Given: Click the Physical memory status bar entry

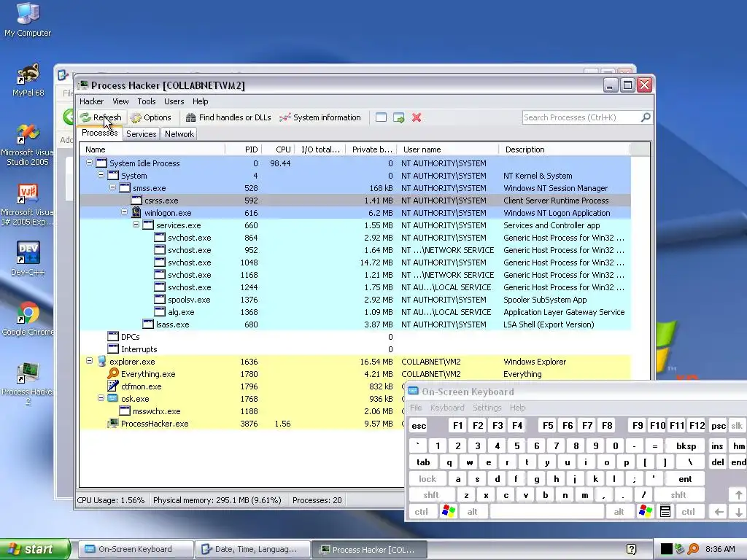Looking at the screenshot, I should click(x=217, y=500).
